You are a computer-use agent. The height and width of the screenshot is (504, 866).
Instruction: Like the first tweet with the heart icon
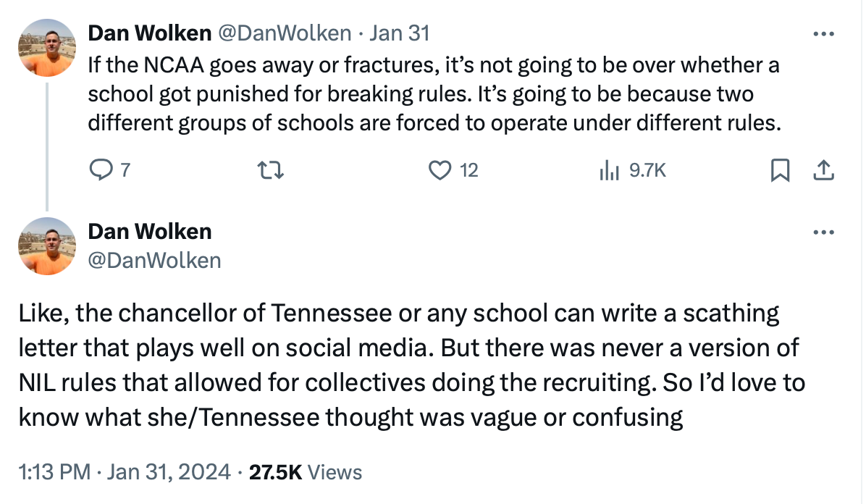tap(439, 170)
